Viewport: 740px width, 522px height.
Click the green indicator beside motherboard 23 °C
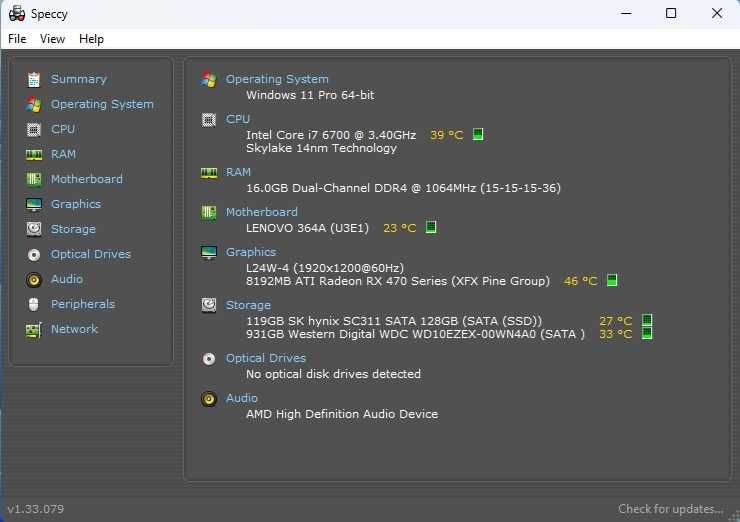(431, 227)
